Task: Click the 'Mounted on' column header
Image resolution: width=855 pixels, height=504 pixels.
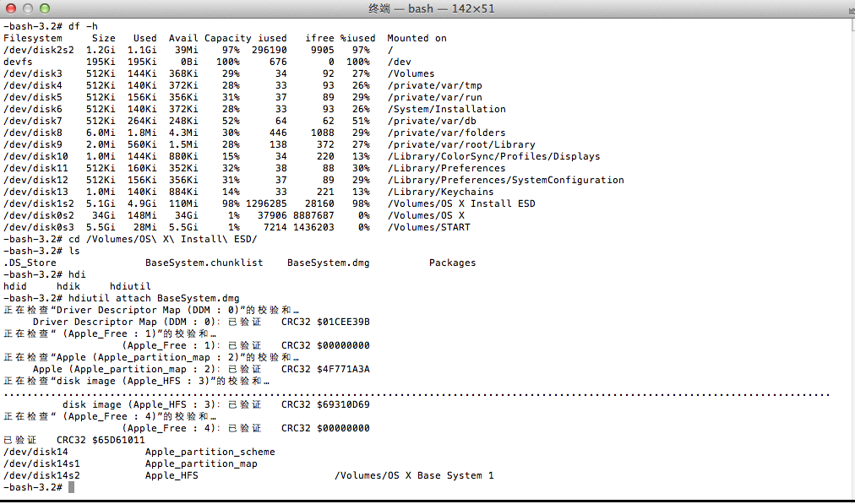Action: 417,38
